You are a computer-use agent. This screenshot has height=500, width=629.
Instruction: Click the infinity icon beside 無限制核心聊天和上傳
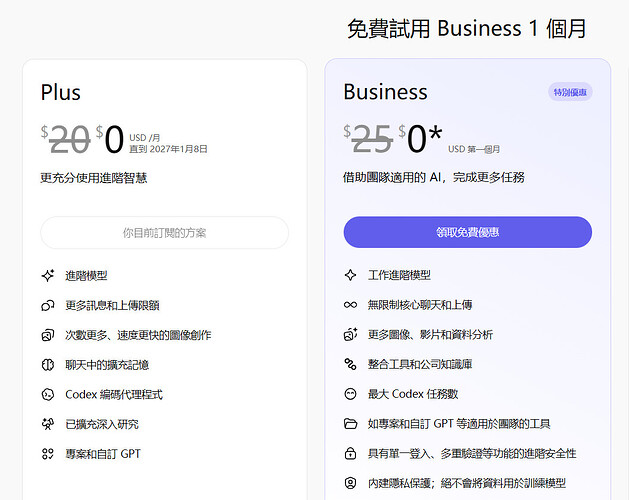point(350,305)
